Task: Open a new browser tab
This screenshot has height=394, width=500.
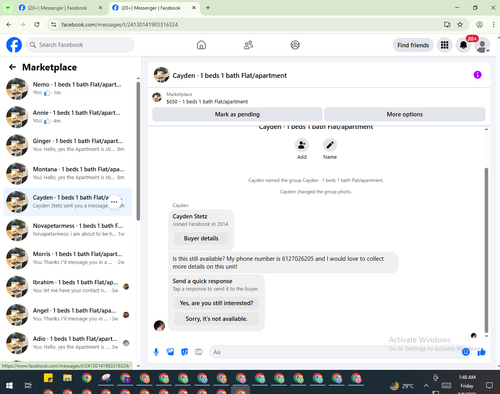Action: [208, 8]
